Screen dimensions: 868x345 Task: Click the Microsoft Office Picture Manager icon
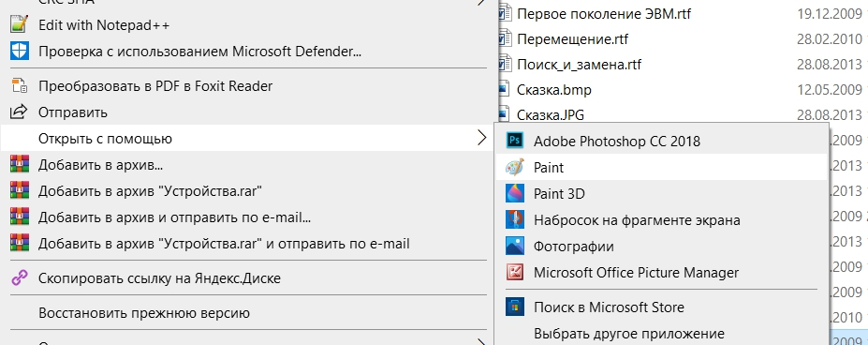point(515,272)
